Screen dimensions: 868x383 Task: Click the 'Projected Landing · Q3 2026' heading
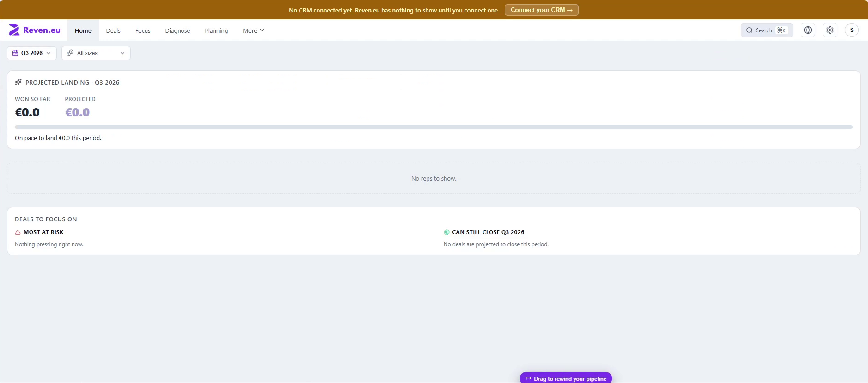pos(73,82)
